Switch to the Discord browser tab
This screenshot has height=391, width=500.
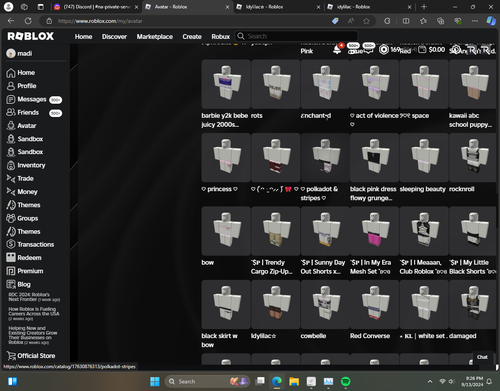point(96,7)
